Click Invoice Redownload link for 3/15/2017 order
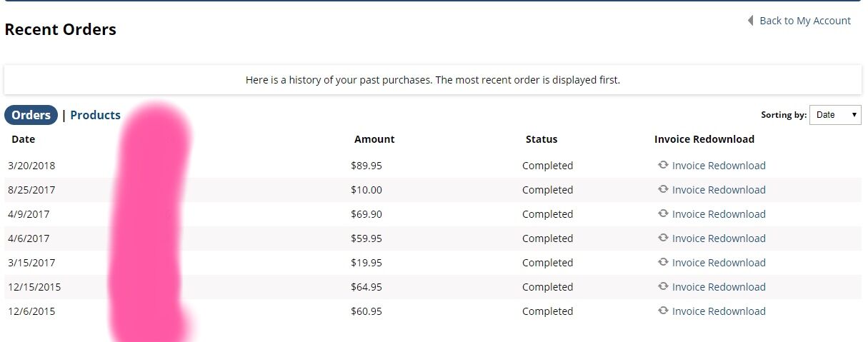Image resolution: width=868 pixels, height=342 pixels. (719, 263)
